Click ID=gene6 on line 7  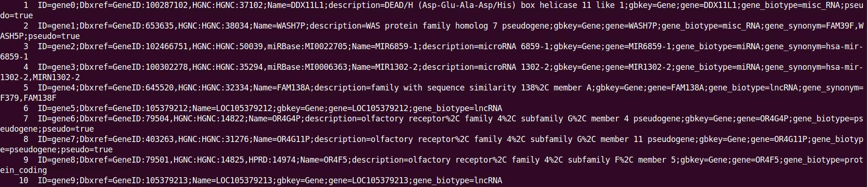[56, 119]
